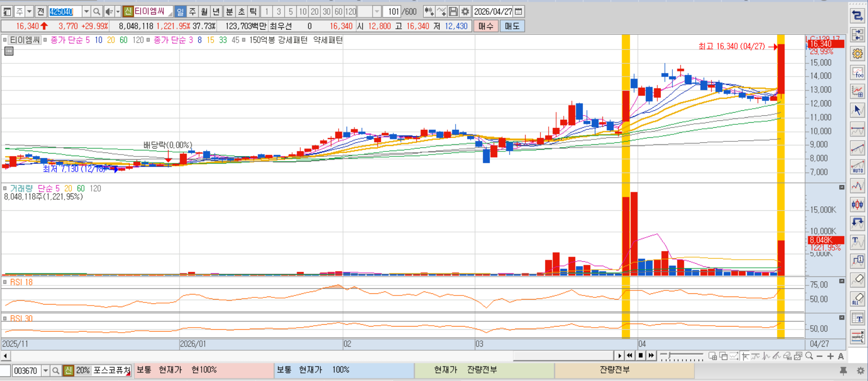Open the formula f(x) icon in right sidebar

pyautogui.click(x=857, y=73)
